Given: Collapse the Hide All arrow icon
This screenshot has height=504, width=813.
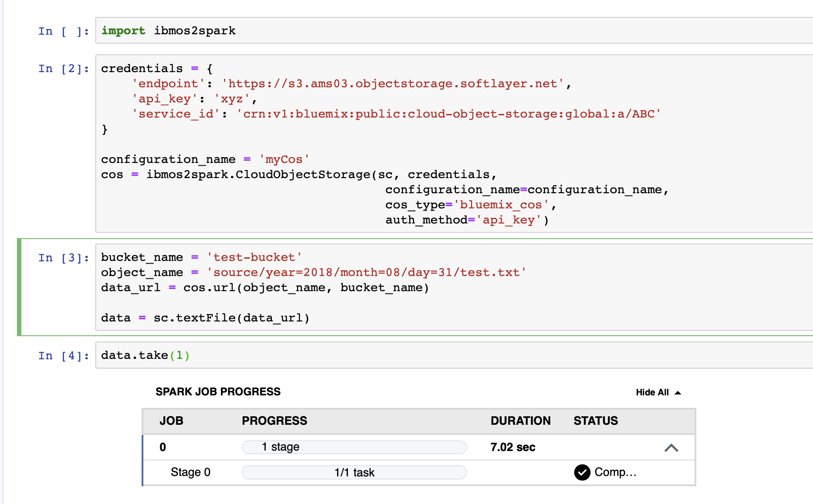Looking at the screenshot, I should (x=678, y=393).
